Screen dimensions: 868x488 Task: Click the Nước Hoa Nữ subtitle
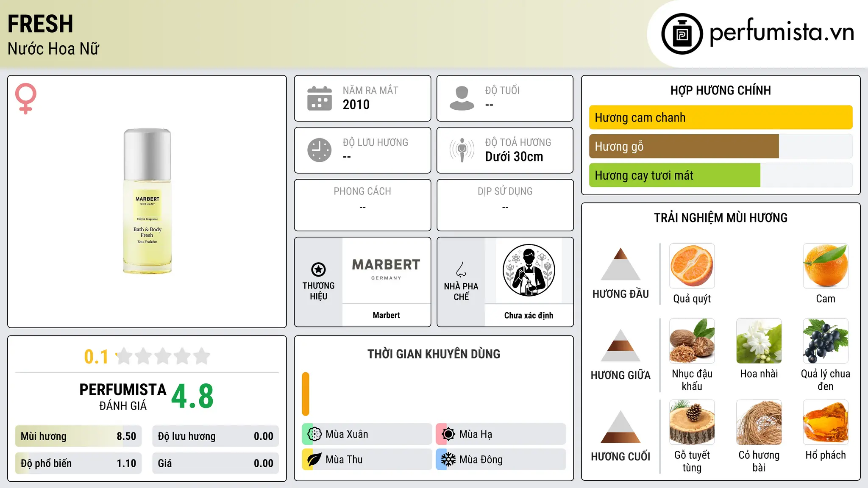tap(53, 49)
